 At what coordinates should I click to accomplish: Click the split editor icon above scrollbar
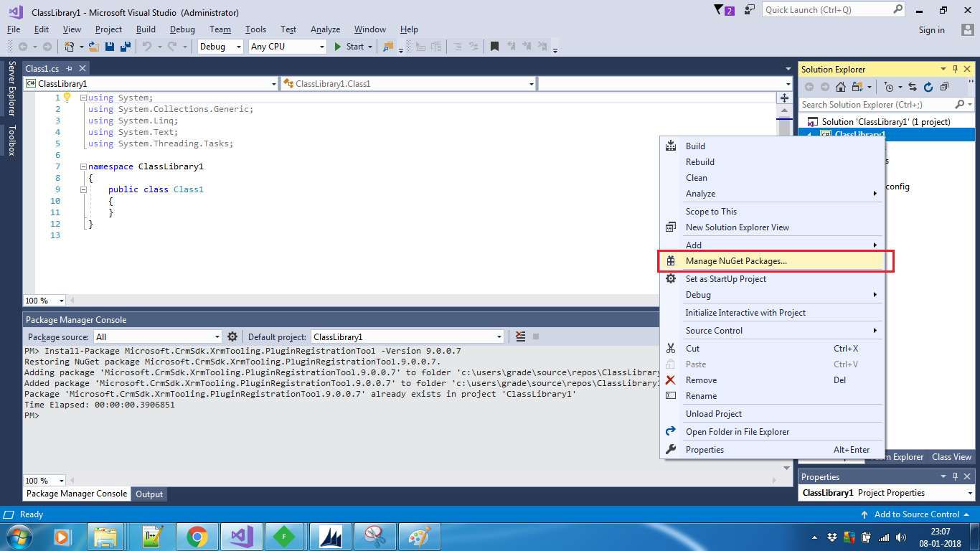(785, 98)
